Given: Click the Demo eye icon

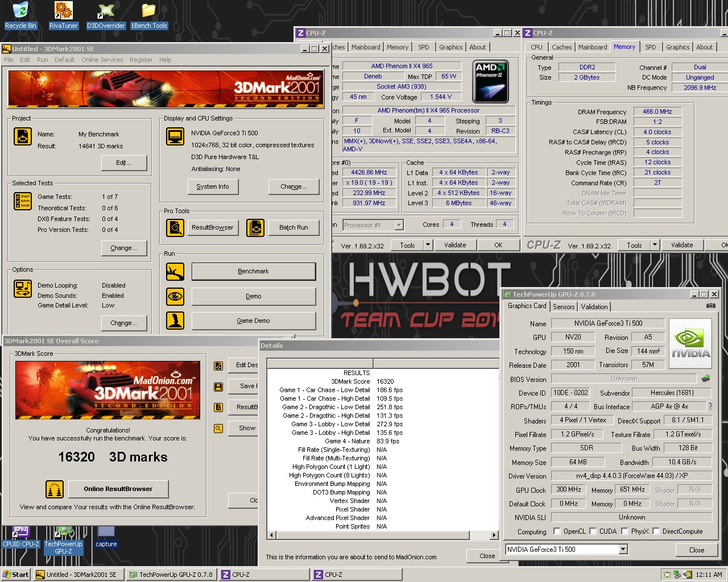Looking at the screenshot, I should (x=175, y=296).
